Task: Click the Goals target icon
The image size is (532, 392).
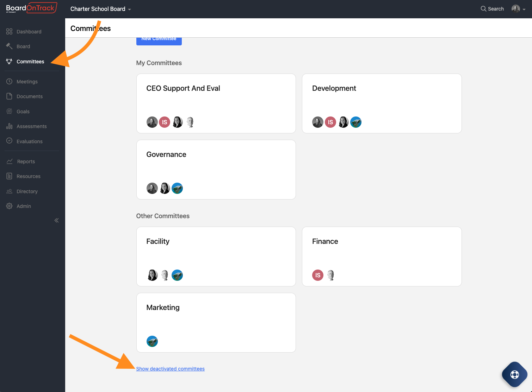Action: point(10,111)
